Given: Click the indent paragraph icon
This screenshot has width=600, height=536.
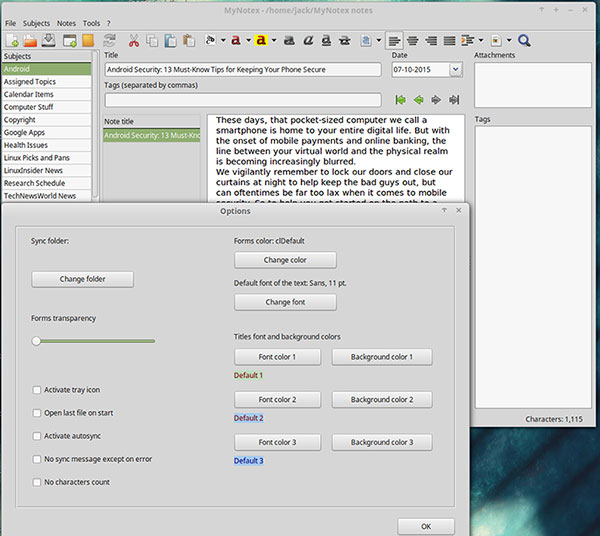Looking at the screenshot, I should pos(468,40).
